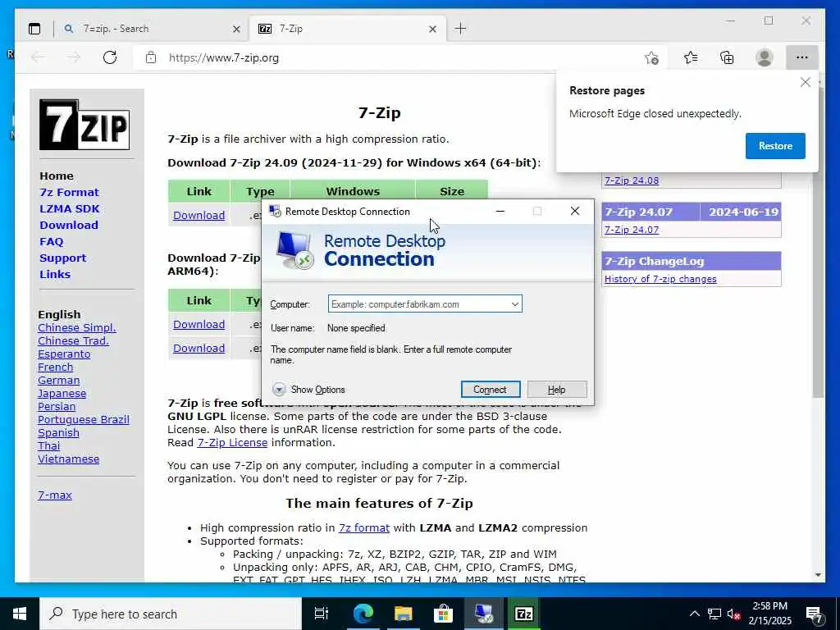
Task: Open the Collections icon in Edge toolbar
Action: tap(727, 57)
